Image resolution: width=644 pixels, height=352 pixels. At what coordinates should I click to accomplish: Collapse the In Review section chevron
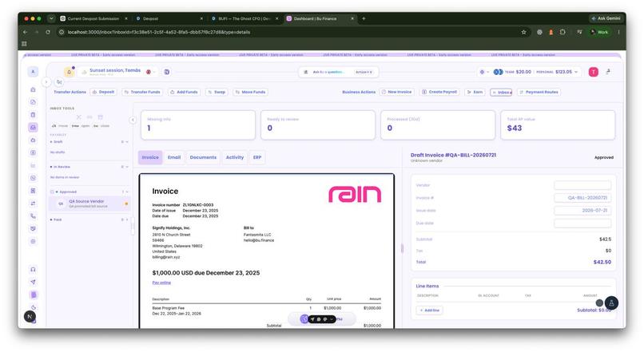pyautogui.click(x=127, y=167)
